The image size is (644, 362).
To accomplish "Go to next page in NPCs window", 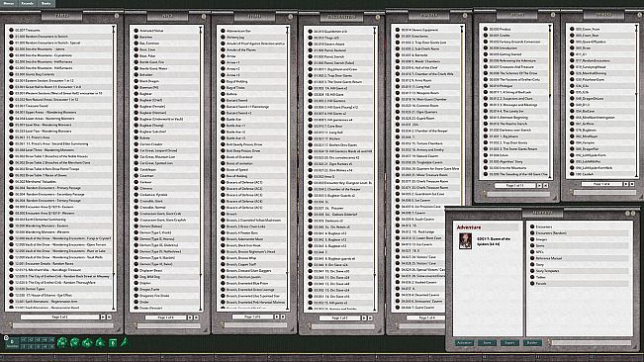I will point(190,317).
